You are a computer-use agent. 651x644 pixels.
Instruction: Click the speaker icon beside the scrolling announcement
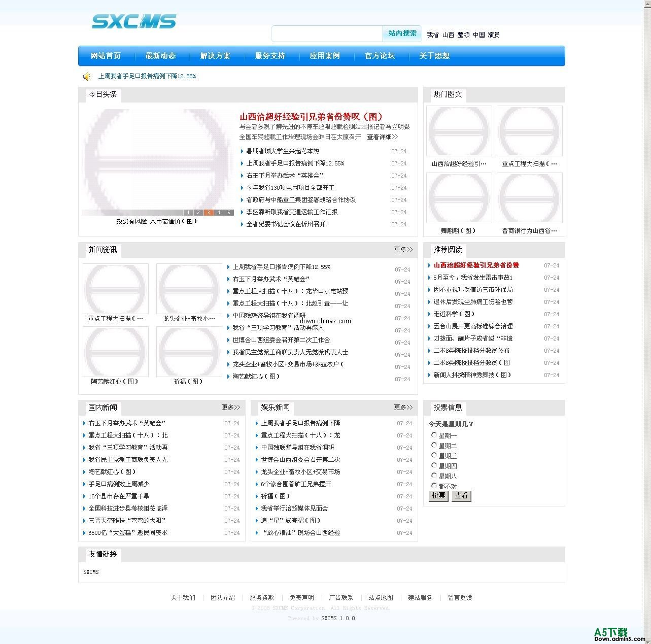86,76
